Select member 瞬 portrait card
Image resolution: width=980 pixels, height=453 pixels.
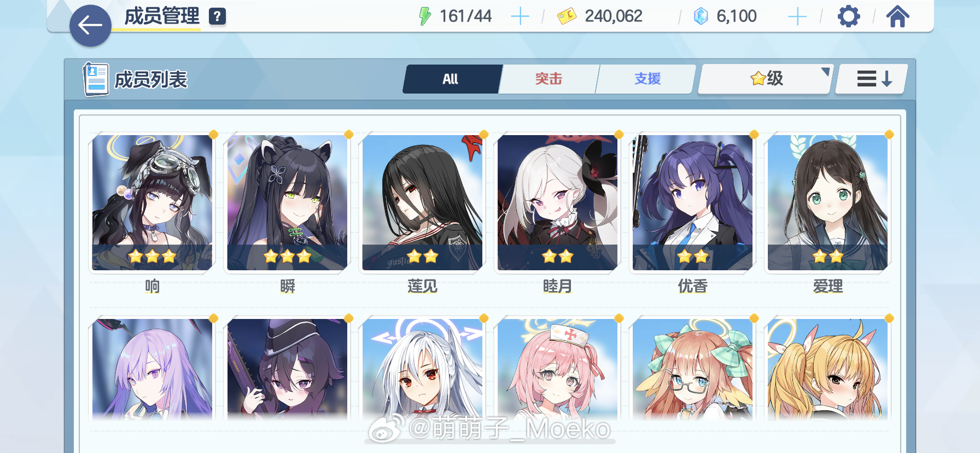(287, 202)
